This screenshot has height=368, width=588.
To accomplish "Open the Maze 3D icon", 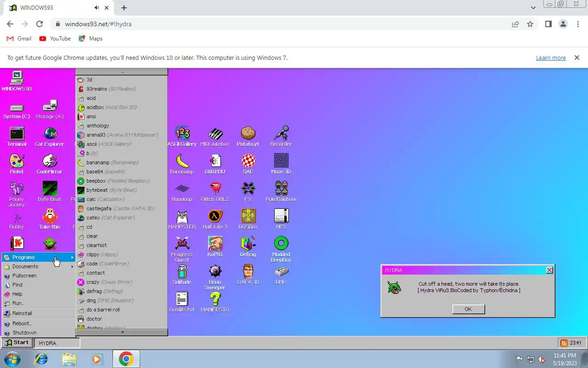I will click(281, 164).
